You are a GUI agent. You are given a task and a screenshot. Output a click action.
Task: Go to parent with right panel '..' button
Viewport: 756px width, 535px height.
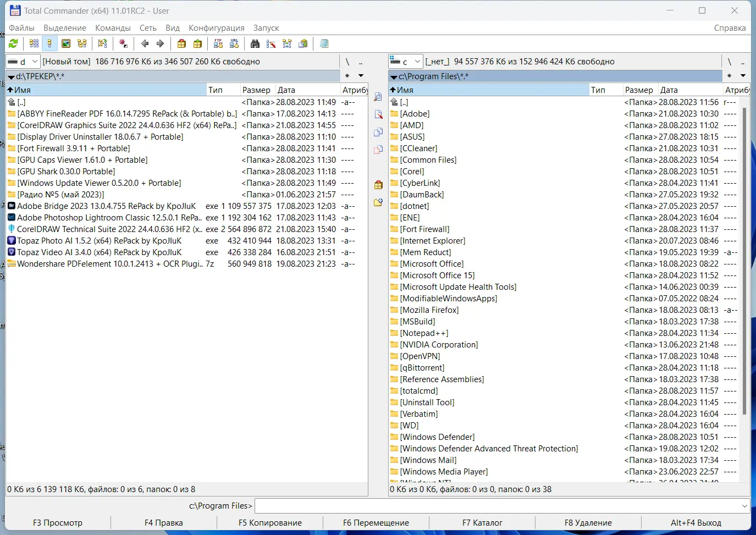[743, 62]
